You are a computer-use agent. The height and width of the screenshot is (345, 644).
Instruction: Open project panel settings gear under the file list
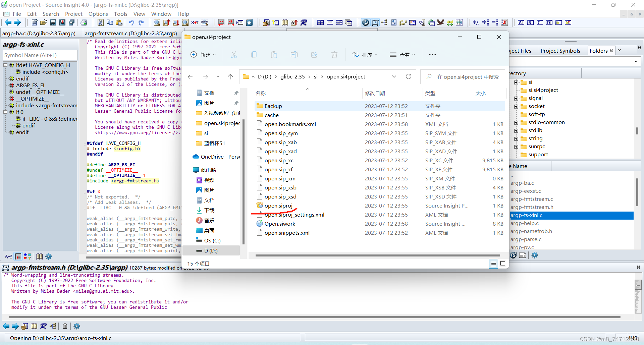[x=535, y=255]
